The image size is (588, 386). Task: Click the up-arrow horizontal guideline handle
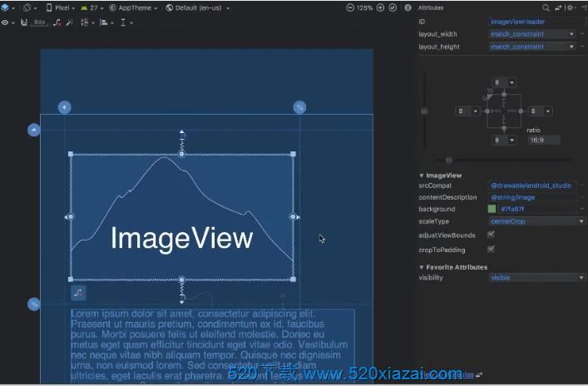tap(34, 130)
